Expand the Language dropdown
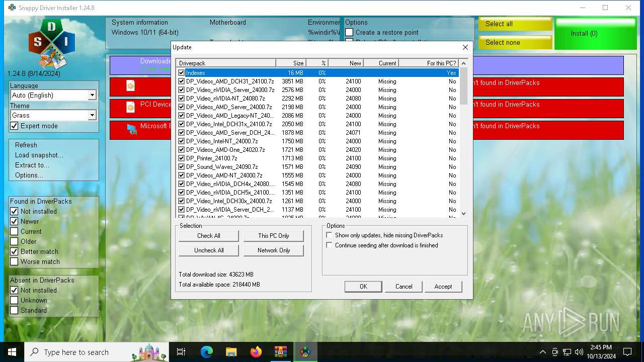This screenshot has height=362, width=644. [x=92, y=95]
